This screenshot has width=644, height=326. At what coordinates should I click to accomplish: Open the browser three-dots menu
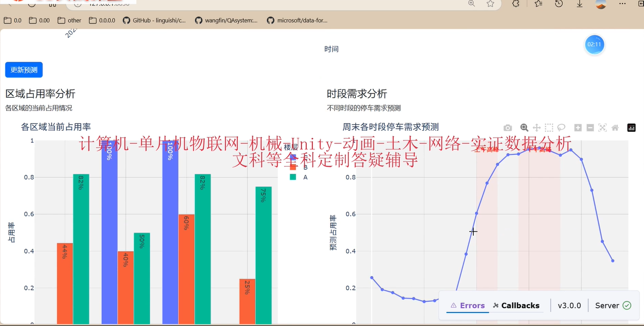(x=622, y=4)
